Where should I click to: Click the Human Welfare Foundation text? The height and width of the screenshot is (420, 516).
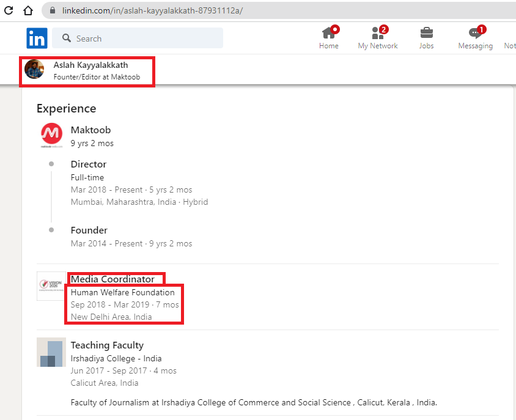123,293
